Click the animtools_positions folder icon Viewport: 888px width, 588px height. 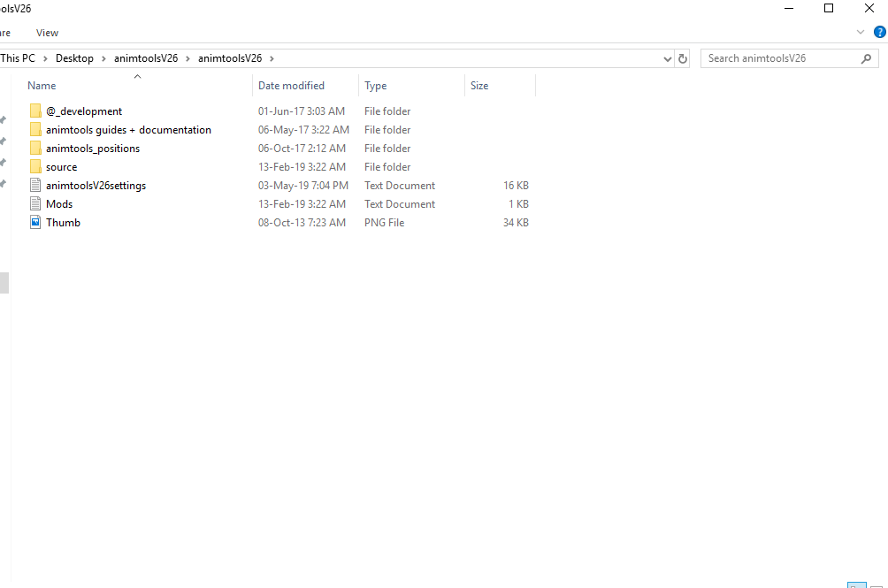(x=35, y=149)
